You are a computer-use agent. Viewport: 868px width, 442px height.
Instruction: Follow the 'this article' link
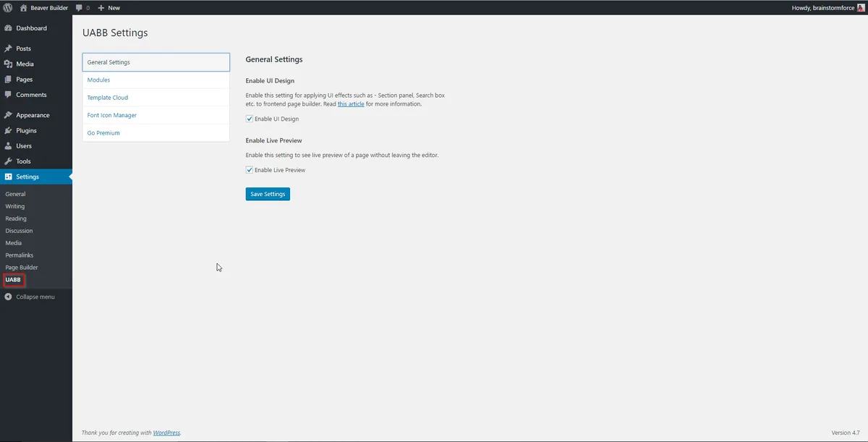tap(351, 104)
